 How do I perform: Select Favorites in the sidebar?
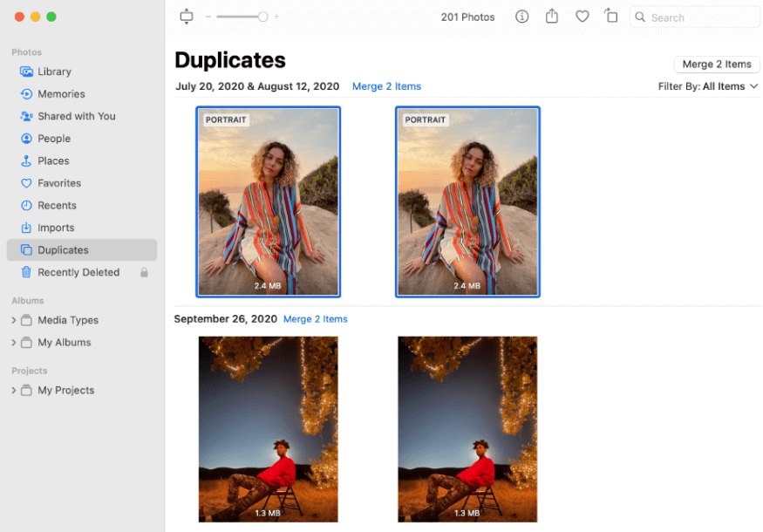pos(59,183)
